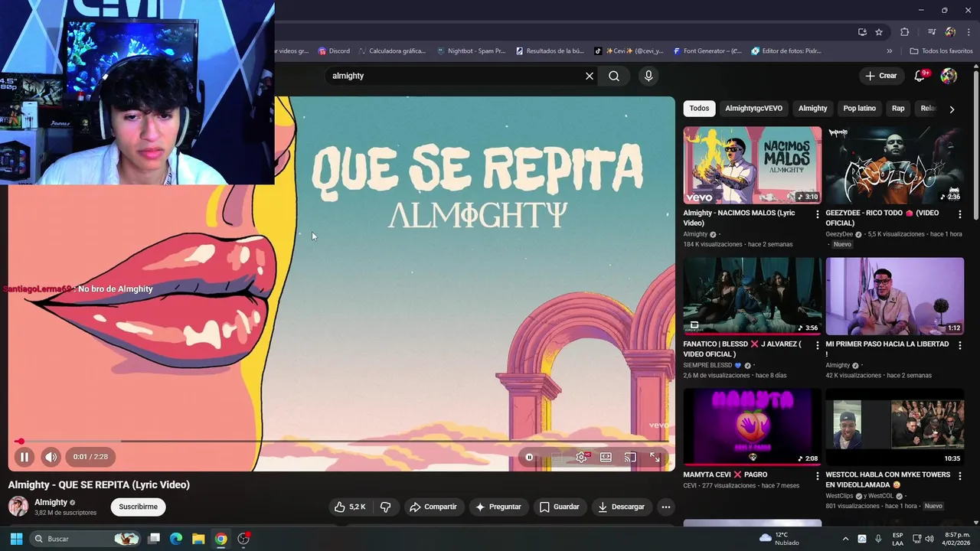This screenshot has height=551, width=980.
Task: Open the Chrome three-dot menu
Action: point(968,32)
